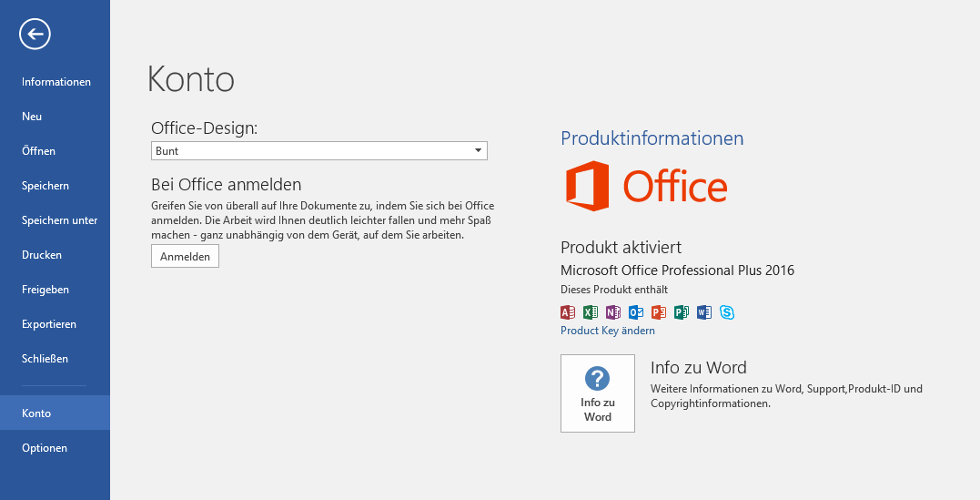The height and width of the screenshot is (500, 980).
Task: Go to Öffnen in the sidebar
Action: click(38, 151)
